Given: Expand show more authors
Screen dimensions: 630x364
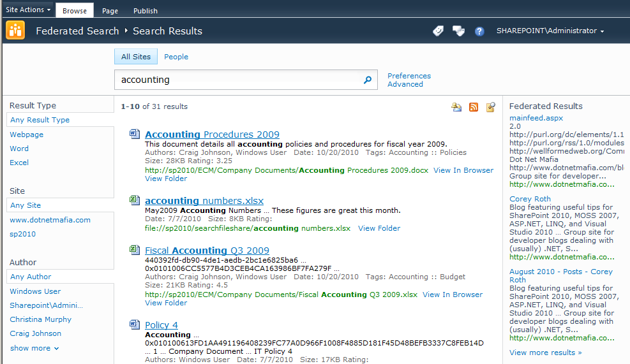Looking at the screenshot, I should [34, 348].
